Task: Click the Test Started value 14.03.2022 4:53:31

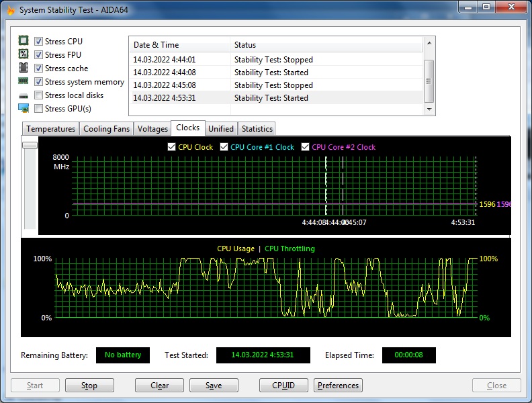Action: 263,355
